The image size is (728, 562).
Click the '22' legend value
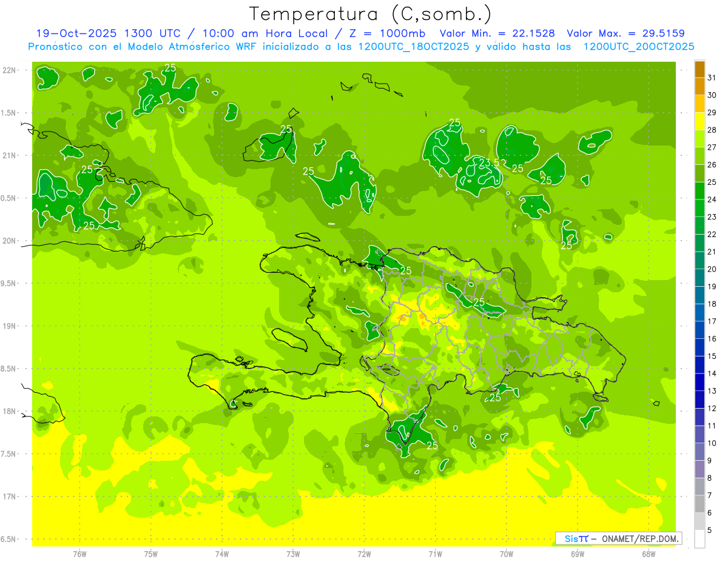click(712, 235)
